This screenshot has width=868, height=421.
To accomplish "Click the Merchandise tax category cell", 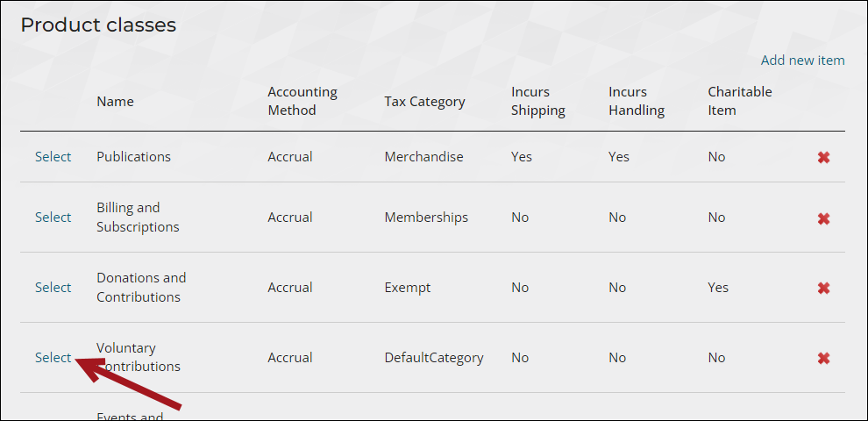I will 424,157.
